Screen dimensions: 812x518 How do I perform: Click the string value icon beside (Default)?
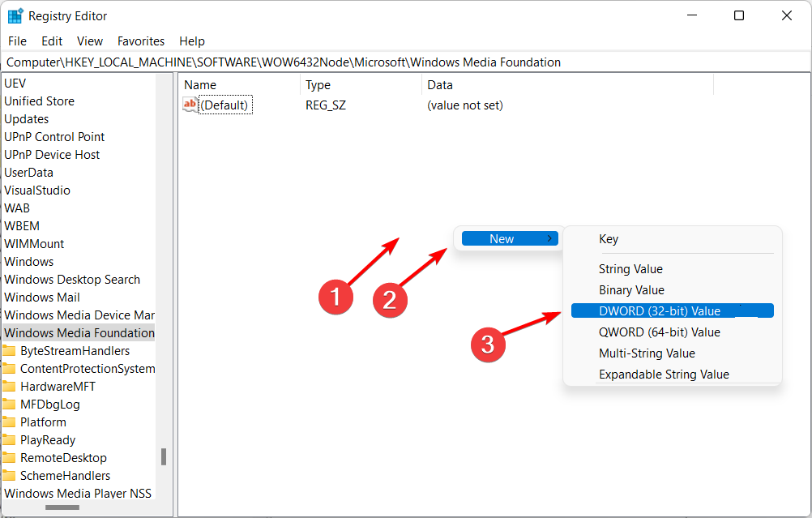tap(190, 105)
